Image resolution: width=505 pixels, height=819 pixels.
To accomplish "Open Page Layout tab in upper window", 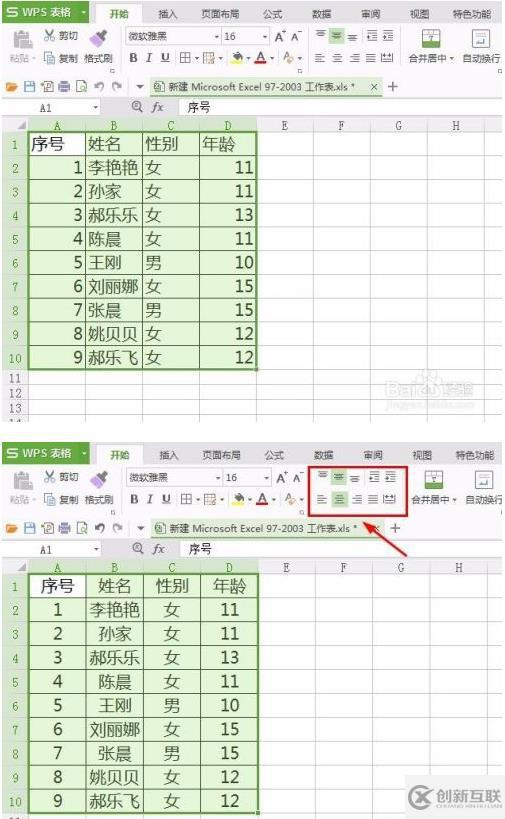I will point(220,14).
